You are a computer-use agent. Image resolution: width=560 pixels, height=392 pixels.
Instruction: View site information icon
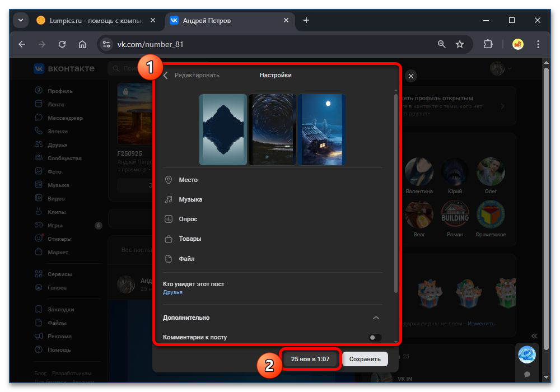[x=106, y=44]
